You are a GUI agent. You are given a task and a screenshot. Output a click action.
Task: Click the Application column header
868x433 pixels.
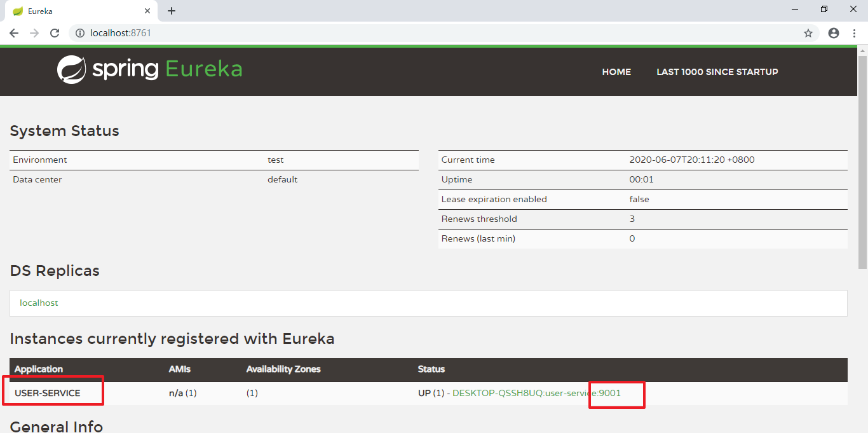(39, 369)
